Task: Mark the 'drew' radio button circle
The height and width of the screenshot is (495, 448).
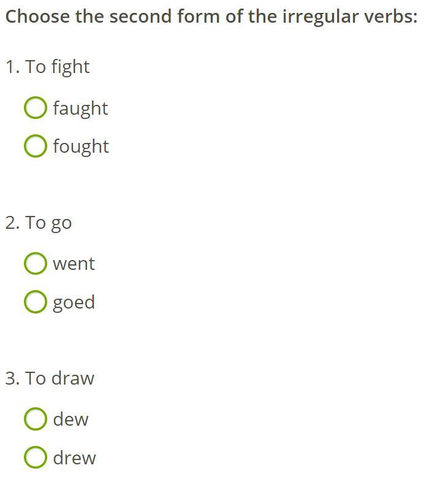Action: (x=36, y=457)
